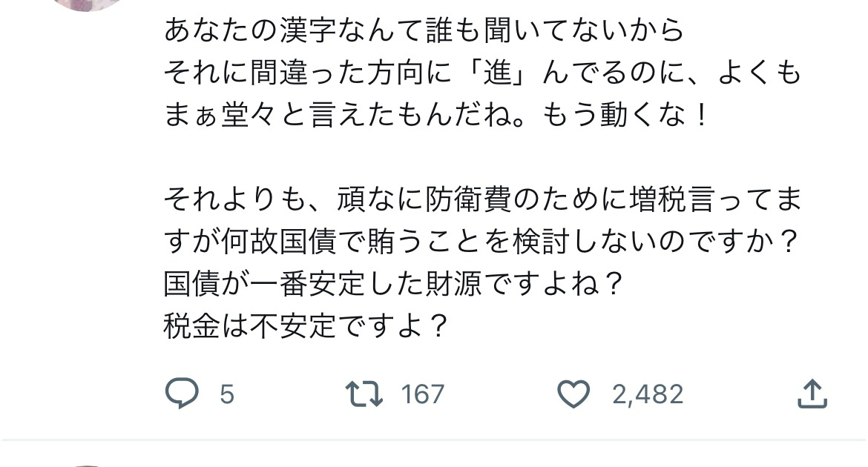Click the reply count showing 5
868x467 pixels.
pos(227,394)
